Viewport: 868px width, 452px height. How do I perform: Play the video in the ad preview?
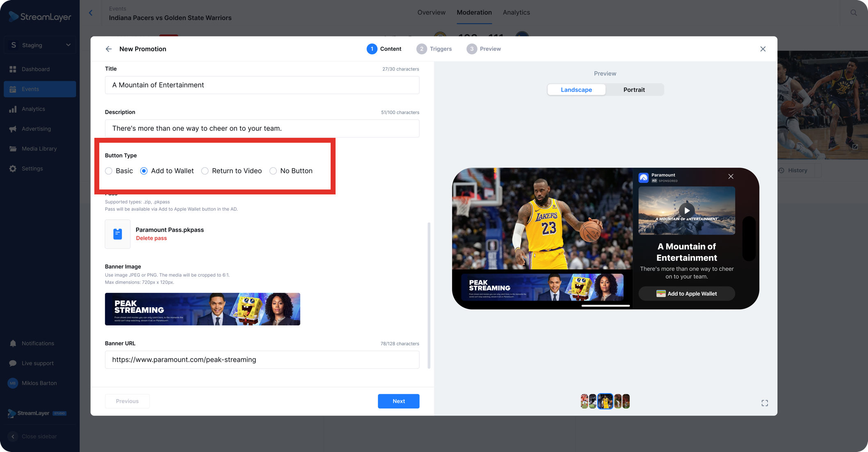pos(687,210)
